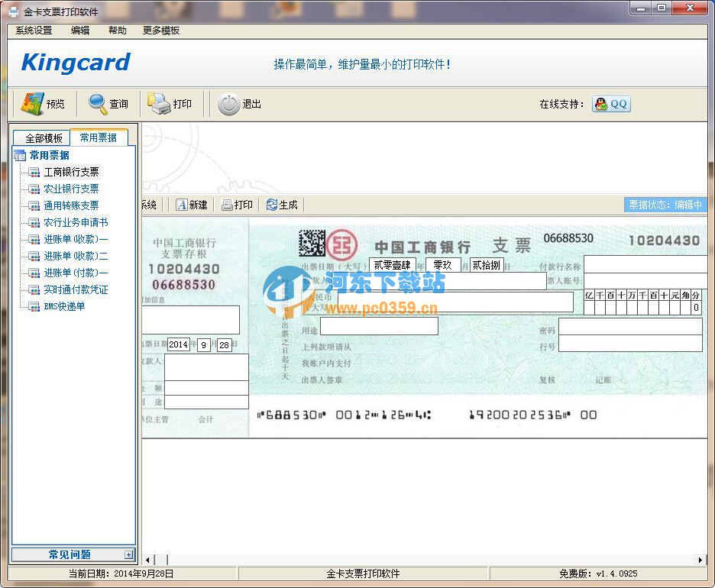Select the 预览 (preview) toolbar icon
715x588 pixels.
tap(35, 102)
